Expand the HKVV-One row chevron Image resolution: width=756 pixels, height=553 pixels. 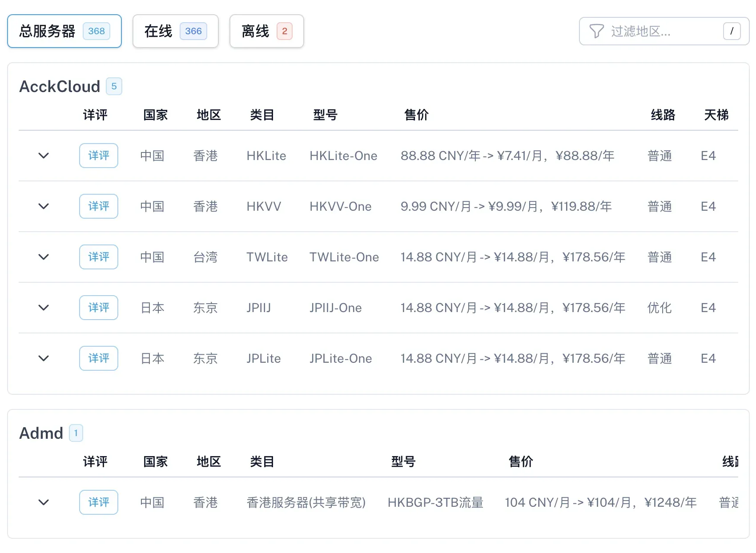point(44,206)
